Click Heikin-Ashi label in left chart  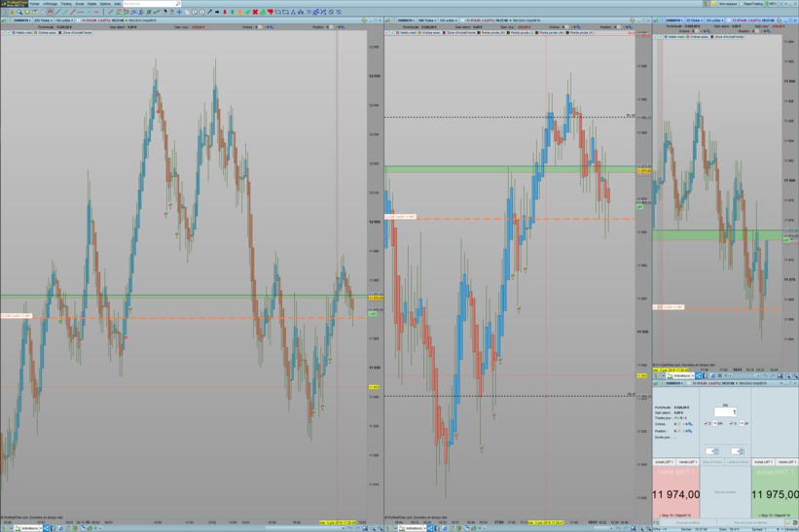(22, 33)
